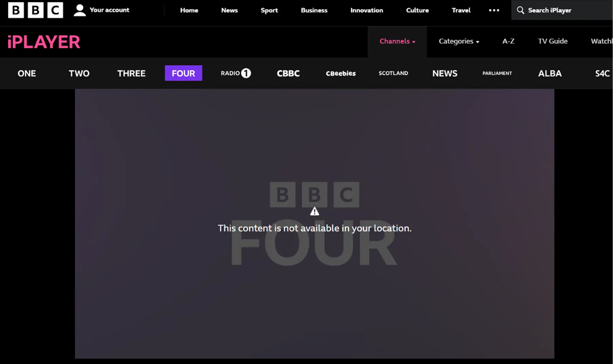Open the CBBC channel

(x=288, y=73)
